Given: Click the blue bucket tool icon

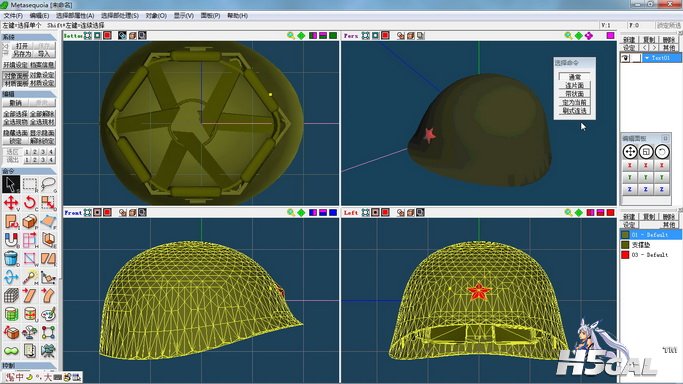Looking at the screenshot, I should click(x=11, y=259).
